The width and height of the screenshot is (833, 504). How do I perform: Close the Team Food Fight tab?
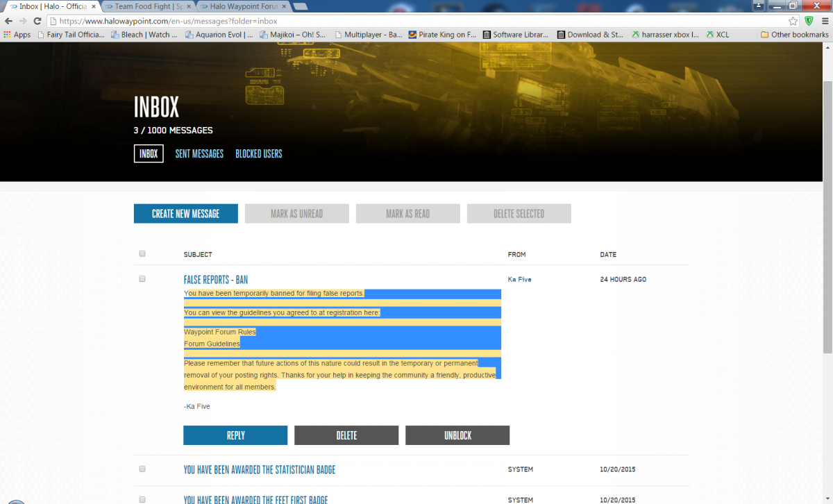(x=188, y=6)
